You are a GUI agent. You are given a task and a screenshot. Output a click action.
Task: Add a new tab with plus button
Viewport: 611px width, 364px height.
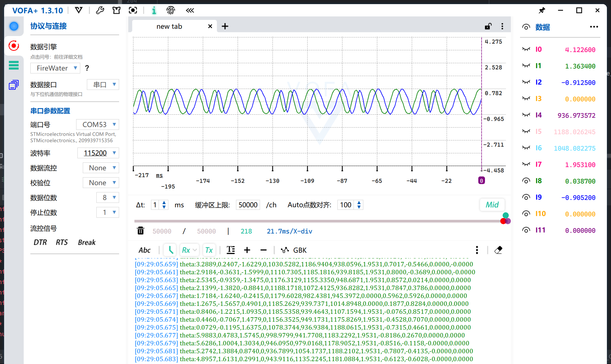pyautogui.click(x=225, y=26)
